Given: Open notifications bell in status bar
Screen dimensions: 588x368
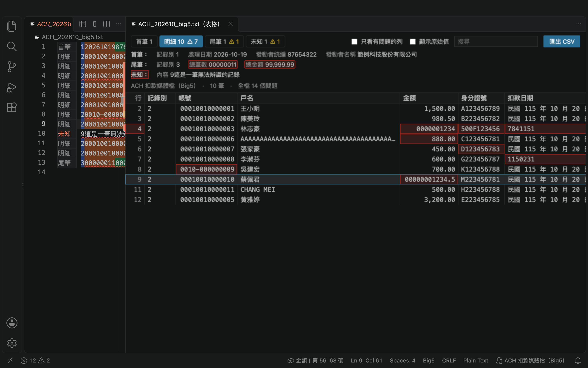Looking at the screenshot, I should (578, 360).
